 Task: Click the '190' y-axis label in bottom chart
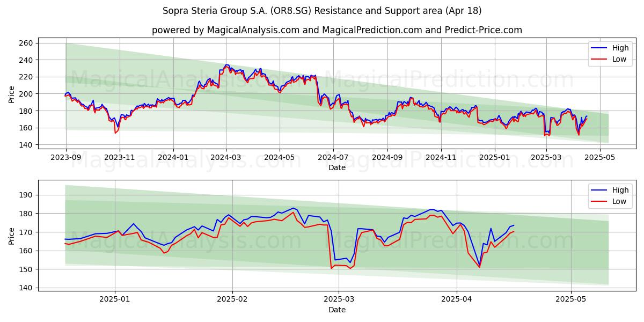[27, 195]
